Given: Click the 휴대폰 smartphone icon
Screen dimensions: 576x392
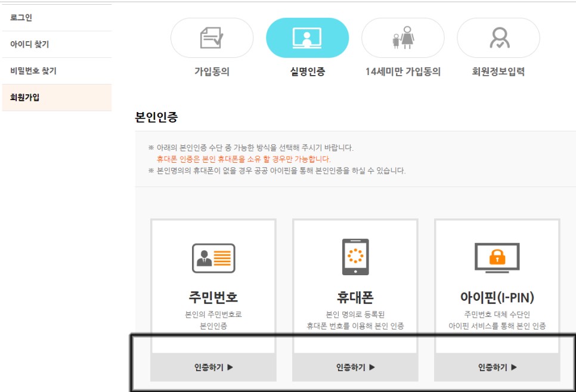Looking at the screenshot, I should 355,257.
